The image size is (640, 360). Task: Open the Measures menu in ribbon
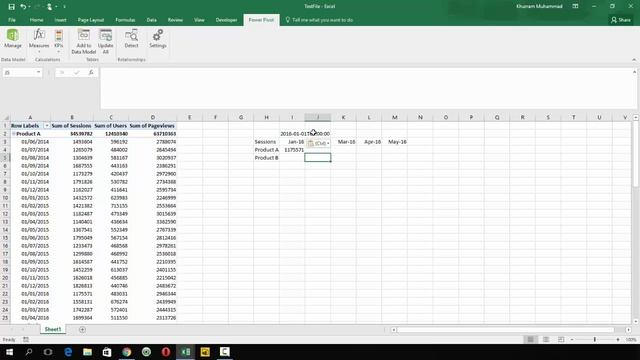[39, 41]
